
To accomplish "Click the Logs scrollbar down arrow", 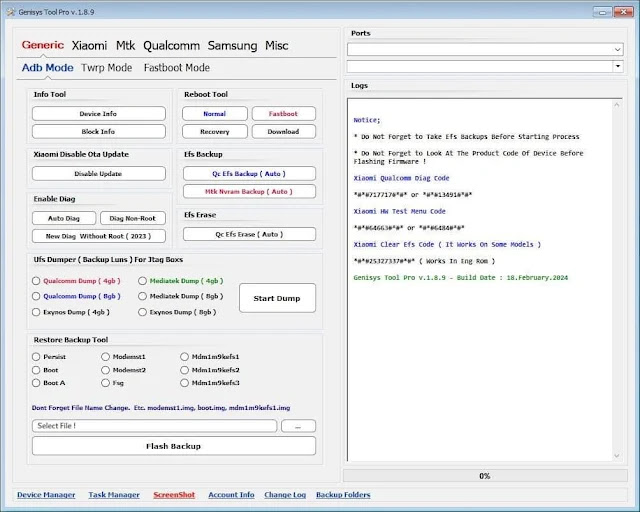I will tap(617, 456).
